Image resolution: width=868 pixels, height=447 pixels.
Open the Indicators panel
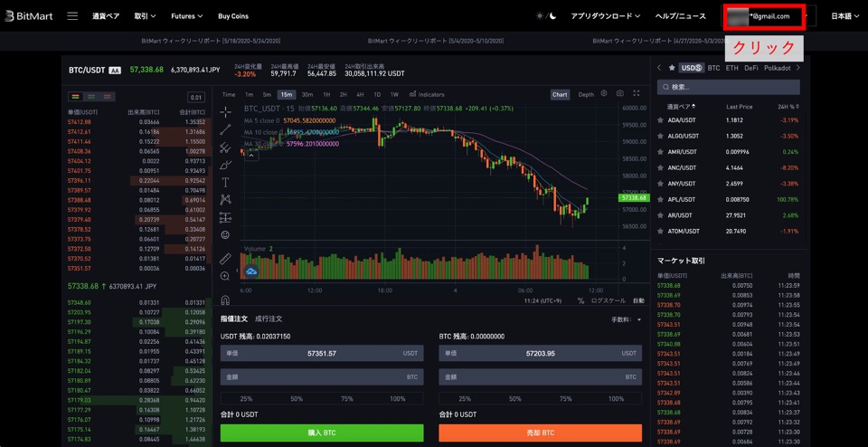426,95
